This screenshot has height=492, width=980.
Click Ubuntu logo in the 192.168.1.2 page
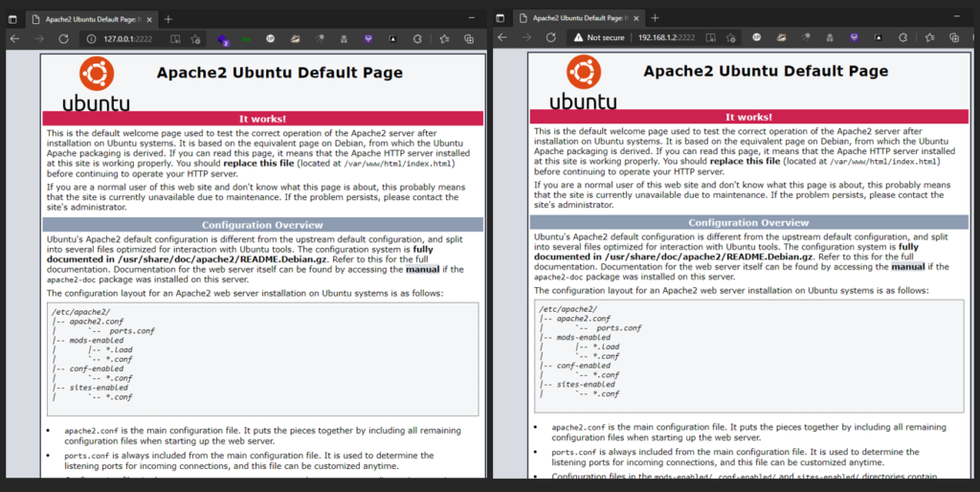[x=583, y=82]
